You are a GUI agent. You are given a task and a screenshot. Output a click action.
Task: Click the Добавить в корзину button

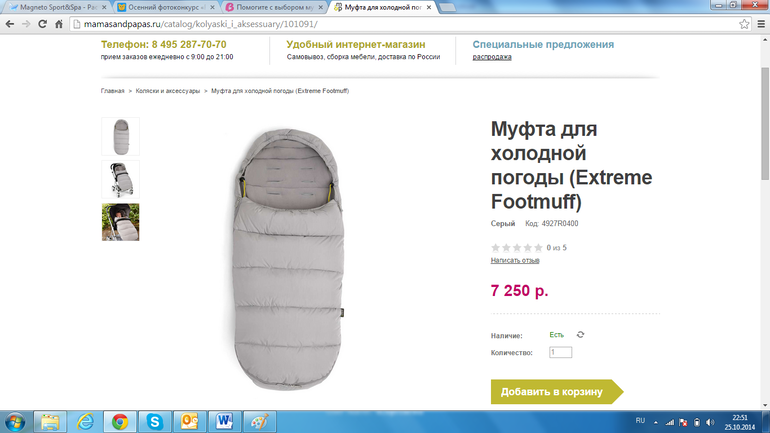pos(553,391)
